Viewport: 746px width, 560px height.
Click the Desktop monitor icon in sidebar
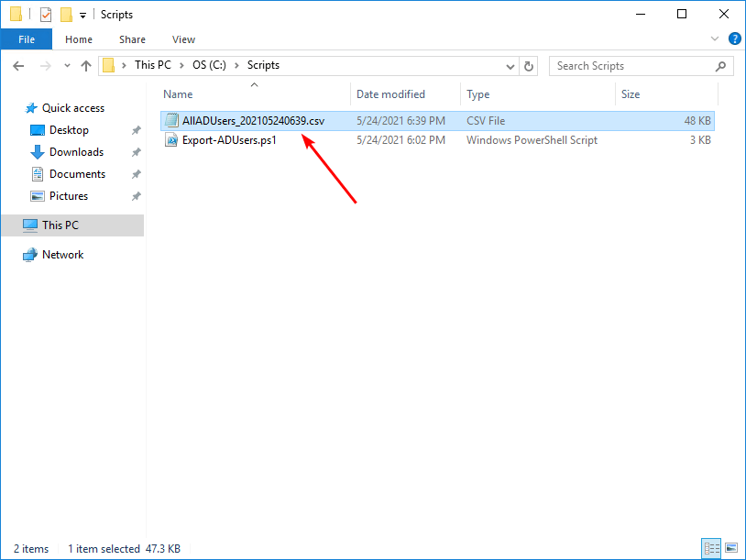pos(37,130)
